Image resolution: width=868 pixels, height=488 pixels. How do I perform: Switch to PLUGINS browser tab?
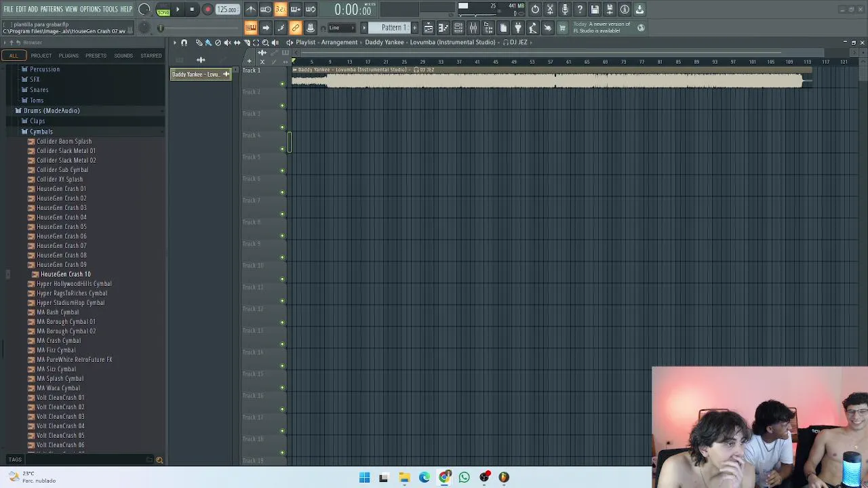pyautogui.click(x=68, y=56)
